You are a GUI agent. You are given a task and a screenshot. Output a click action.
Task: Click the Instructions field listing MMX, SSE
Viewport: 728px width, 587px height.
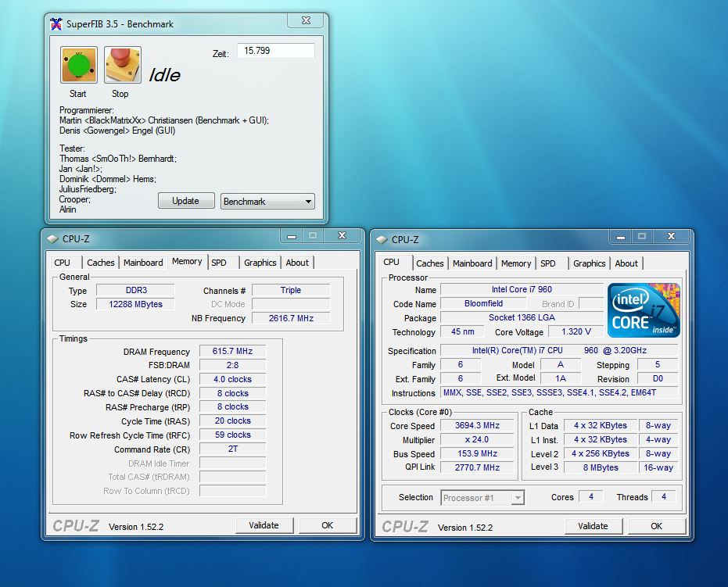[x=559, y=392]
